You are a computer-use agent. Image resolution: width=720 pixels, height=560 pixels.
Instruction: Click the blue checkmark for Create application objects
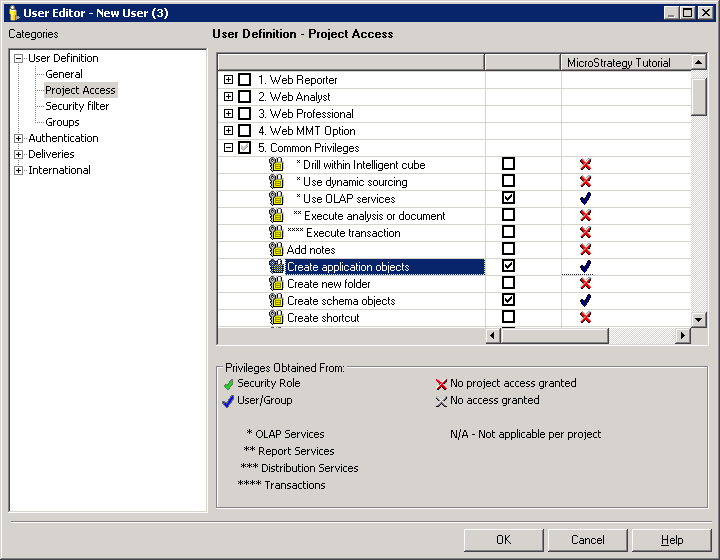(585, 267)
